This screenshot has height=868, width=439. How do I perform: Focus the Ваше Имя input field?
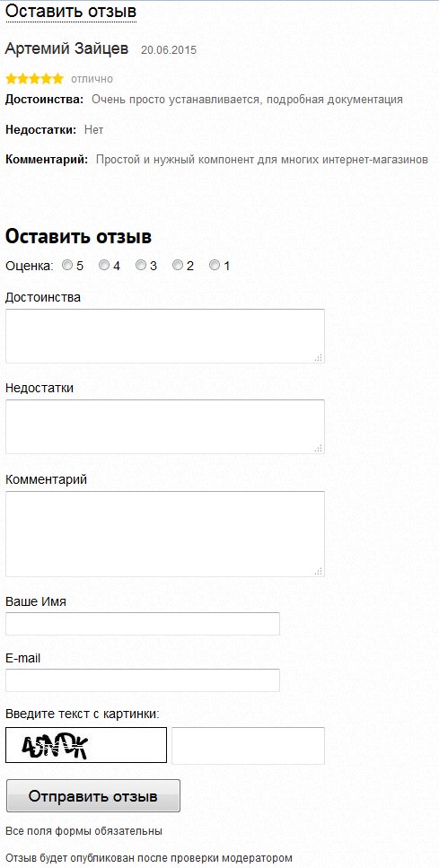143,624
